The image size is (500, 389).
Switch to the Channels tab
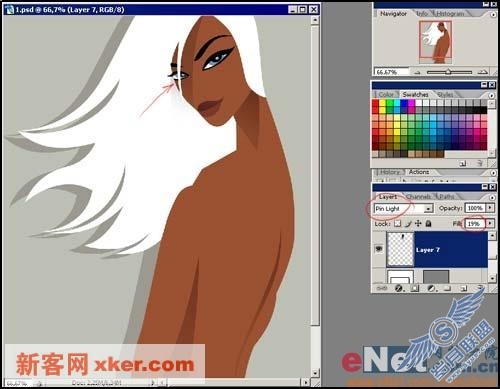(419, 197)
